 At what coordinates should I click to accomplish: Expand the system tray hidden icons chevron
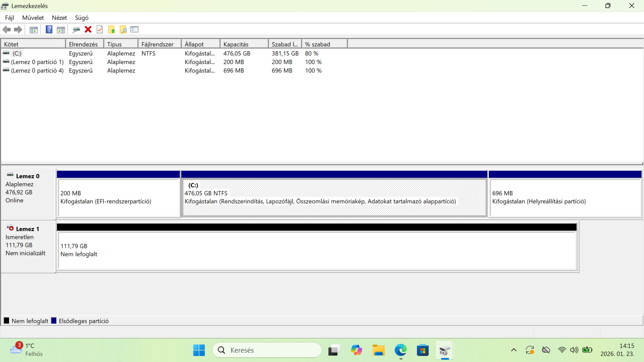tap(514, 350)
